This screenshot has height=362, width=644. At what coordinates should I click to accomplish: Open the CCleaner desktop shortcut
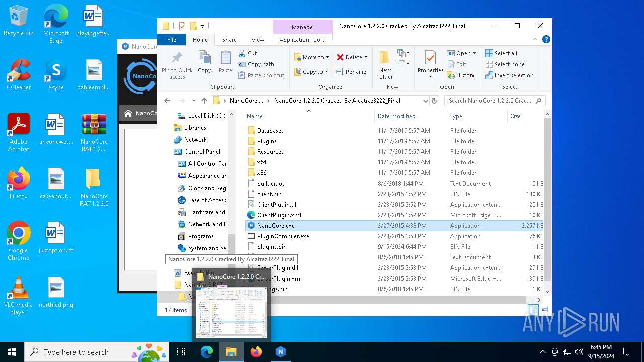click(x=19, y=75)
